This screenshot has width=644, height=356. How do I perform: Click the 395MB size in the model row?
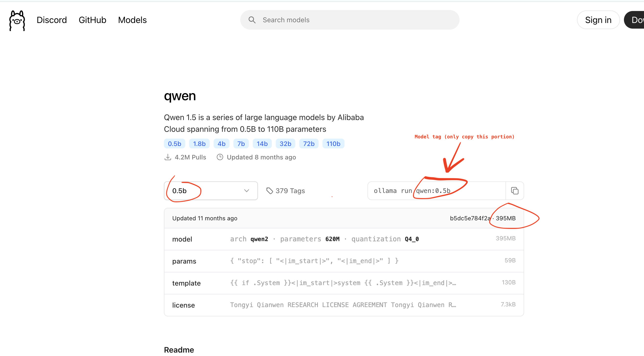506,238
